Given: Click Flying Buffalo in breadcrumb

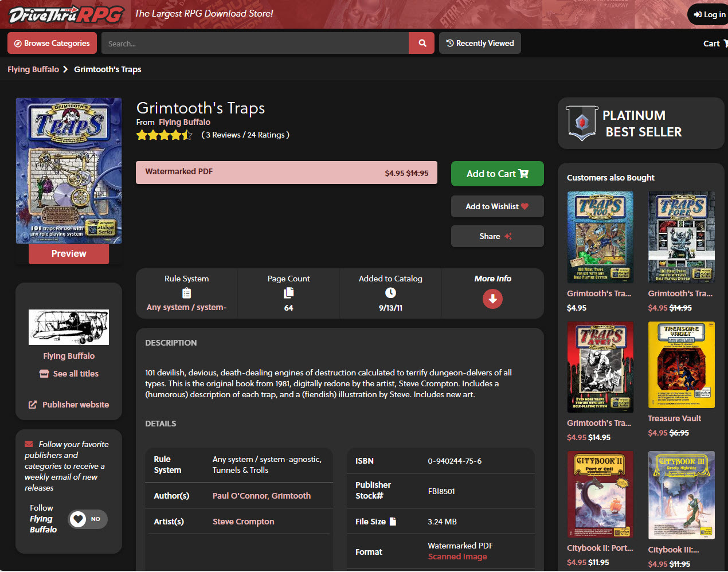Looking at the screenshot, I should [x=33, y=69].
